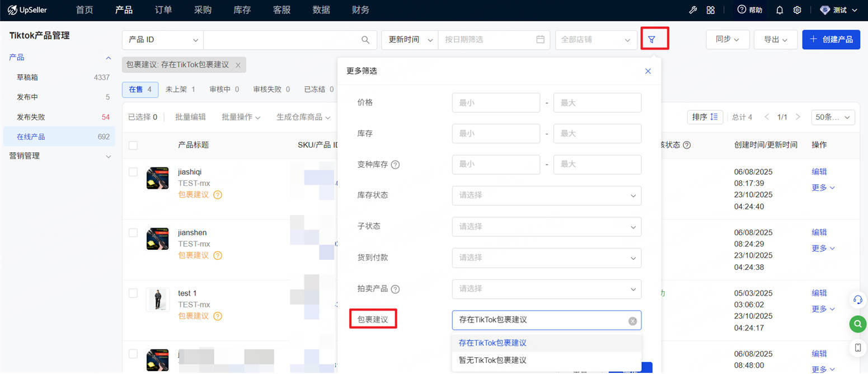This screenshot has width=868, height=374.
Task: Open the 导出 dropdown button
Action: coord(775,39)
